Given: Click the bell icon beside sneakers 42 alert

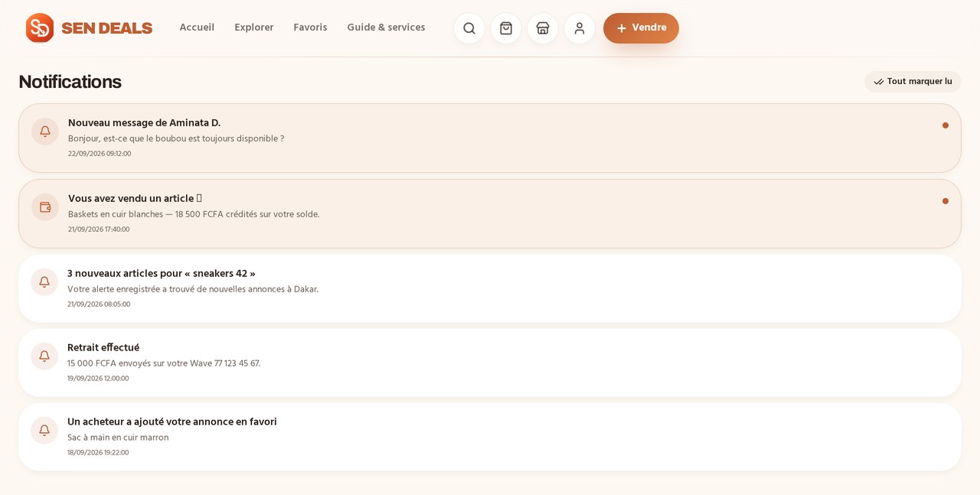Looking at the screenshot, I should [44, 282].
